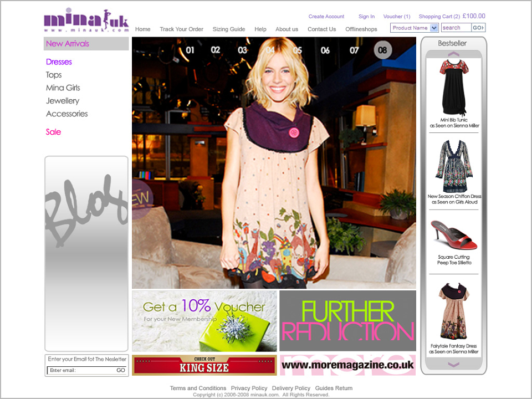Show slide 07 in the banner
The image size is (532, 399).
[x=354, y=50]
